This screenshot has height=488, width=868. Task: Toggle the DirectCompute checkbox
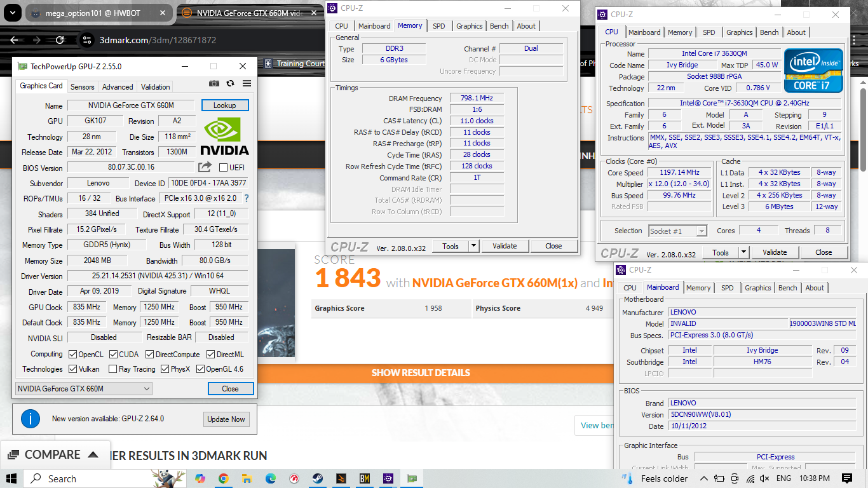point(150,354)
